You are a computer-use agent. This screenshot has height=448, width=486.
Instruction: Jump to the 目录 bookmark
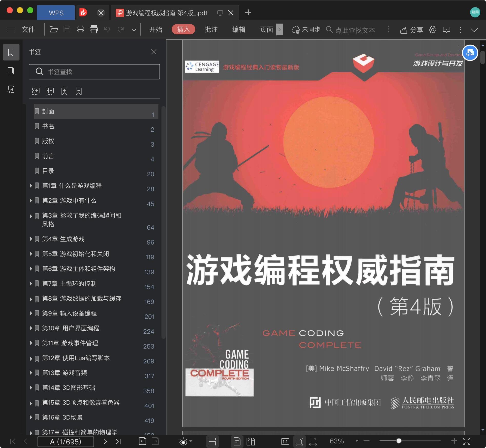(96, 171)
